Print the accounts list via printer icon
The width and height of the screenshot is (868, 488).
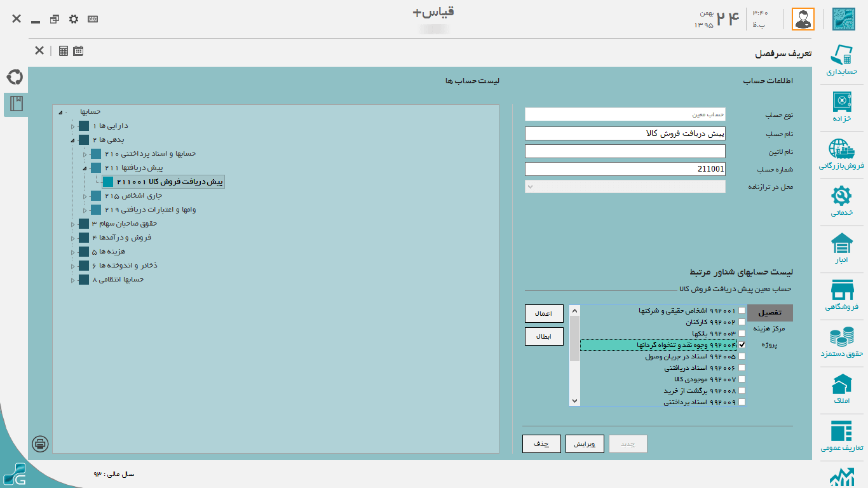(x=40, y=444)
